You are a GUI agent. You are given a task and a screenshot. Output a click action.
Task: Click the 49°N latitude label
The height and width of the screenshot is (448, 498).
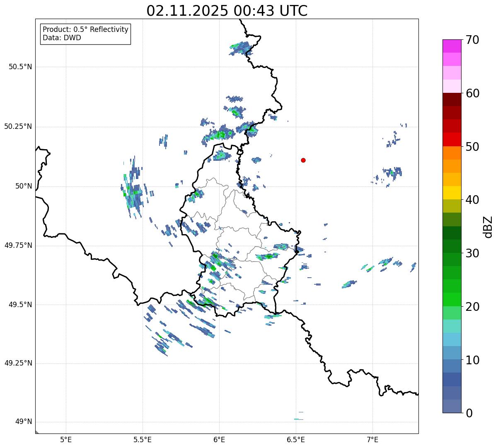click(24, 421)
